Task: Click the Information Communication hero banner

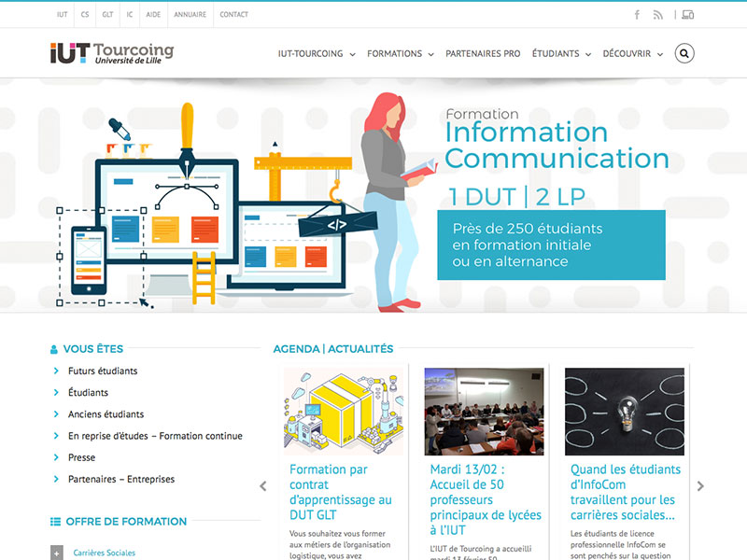Action: pyautogui.click(x=373, y=195)
